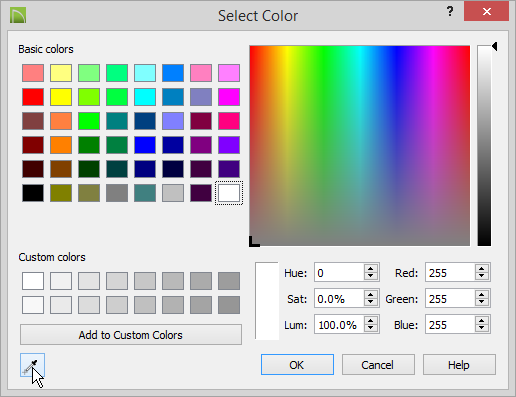Confirm color with OK button
Screen dimensions: 516x397
297,365
